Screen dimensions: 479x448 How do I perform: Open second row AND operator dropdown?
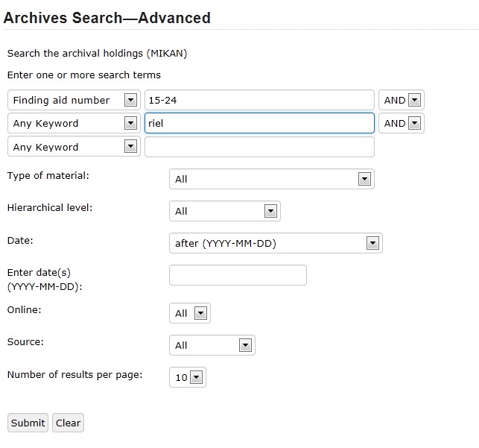pyautogui.click(x=402, y=123)
